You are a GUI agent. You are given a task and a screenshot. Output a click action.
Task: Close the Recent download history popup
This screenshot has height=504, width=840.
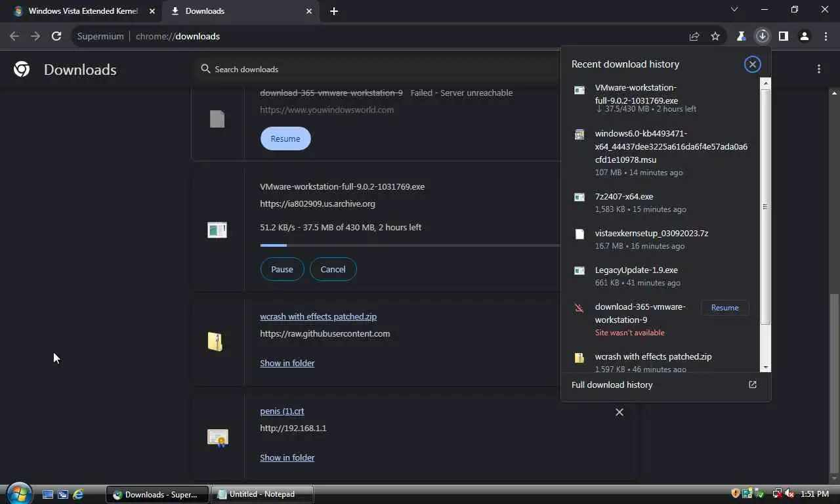752,64
